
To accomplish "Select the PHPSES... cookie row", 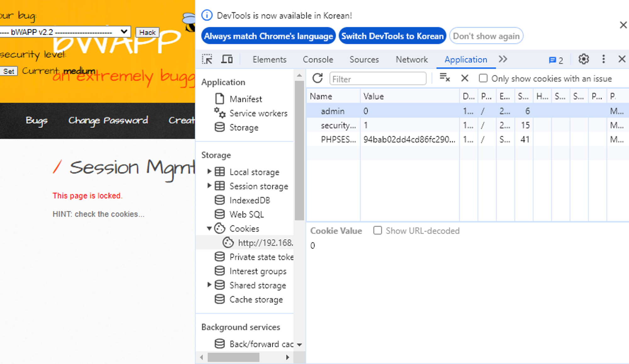I will [x=467, y=139].
